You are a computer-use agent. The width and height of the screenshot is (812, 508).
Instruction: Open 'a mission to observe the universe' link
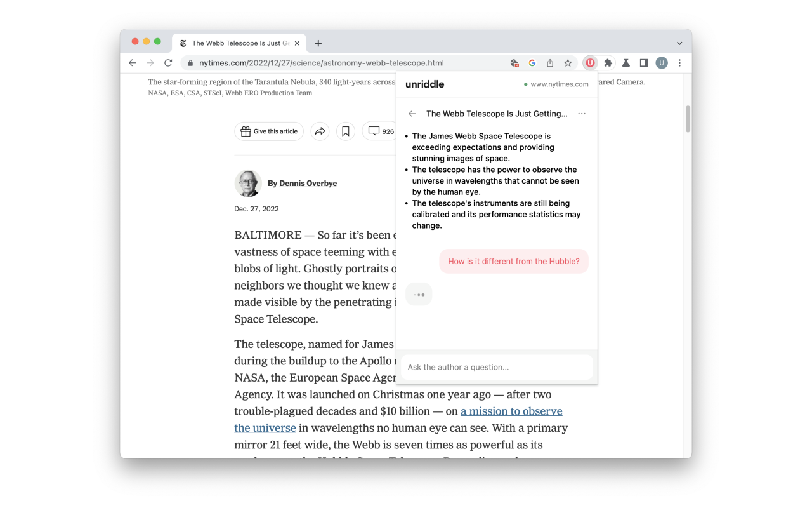398,419
